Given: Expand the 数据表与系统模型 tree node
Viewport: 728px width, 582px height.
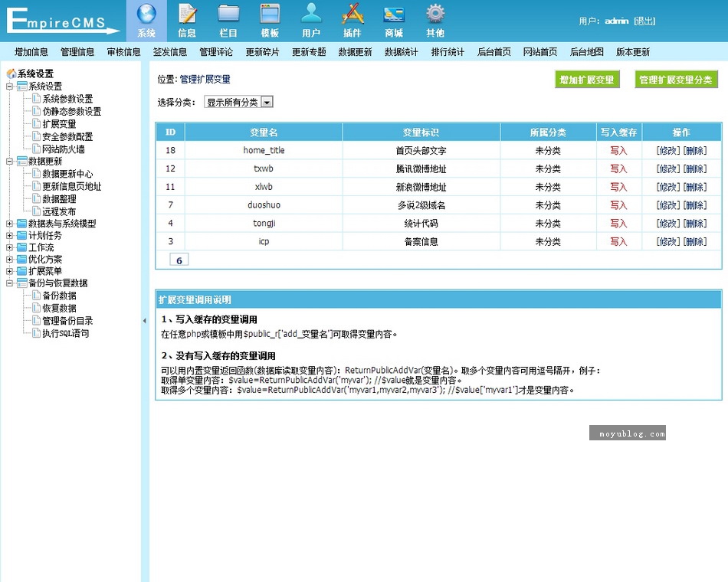Looking at the screenshot, I should (x=9, y=224).
